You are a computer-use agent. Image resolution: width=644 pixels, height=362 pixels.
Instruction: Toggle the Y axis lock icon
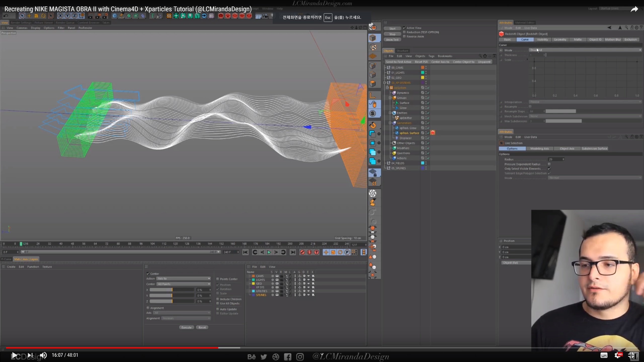(x=67, y=16)
